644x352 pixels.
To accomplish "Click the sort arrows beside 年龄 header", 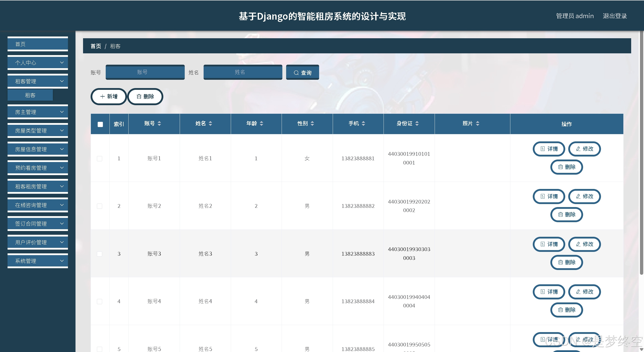I will click(x=261, y=123).
